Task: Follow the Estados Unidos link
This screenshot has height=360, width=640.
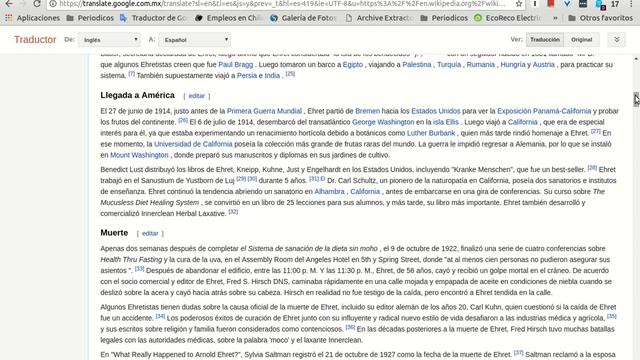Action: tap(436, 111)
